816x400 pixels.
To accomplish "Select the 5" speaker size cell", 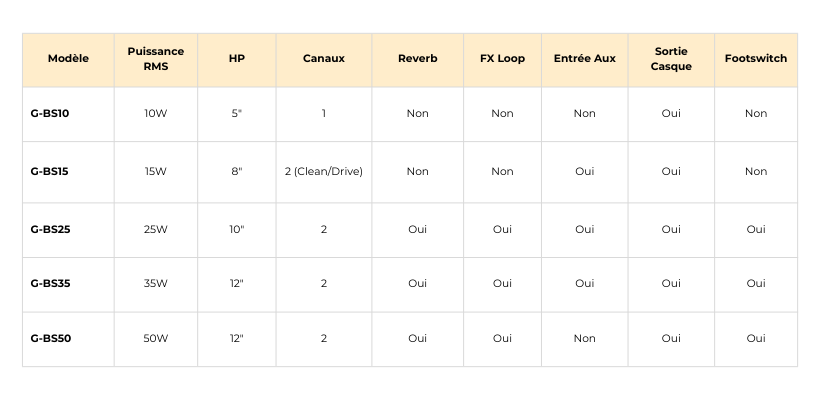I will (x=237, y=113).
